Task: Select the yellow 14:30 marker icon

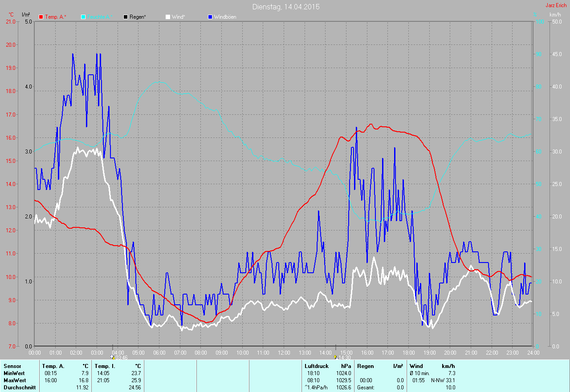Action: (335, 357)
